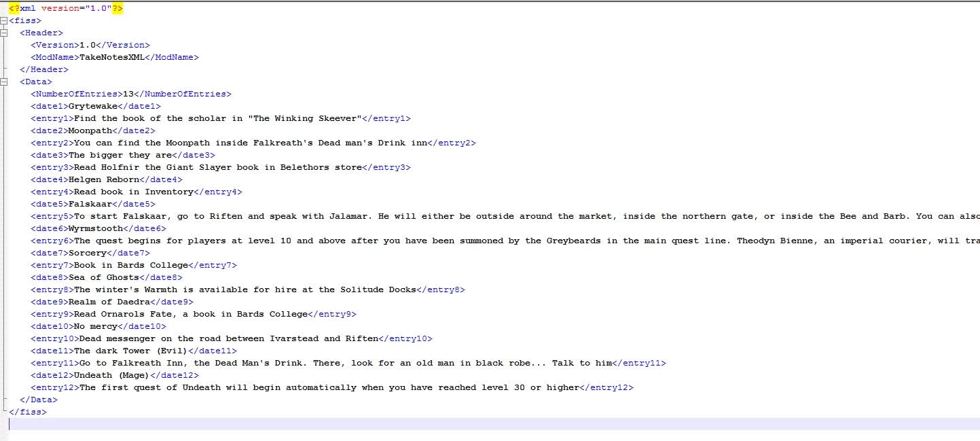This screenshot has width=980, height=441.
Task: Click the NumberOfEntries 13 line
Action: pos(131,94)
